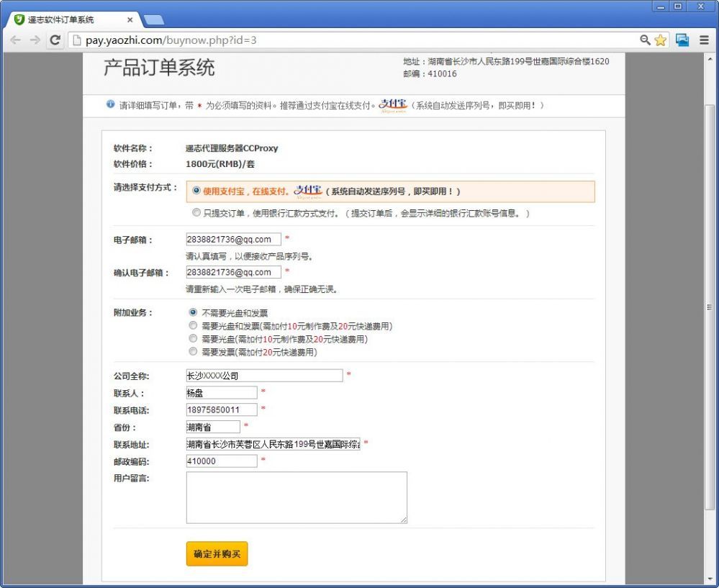Screen dimensions: 719x588
Task: Click the 用户留言 text area
Action: coord(297,497)
